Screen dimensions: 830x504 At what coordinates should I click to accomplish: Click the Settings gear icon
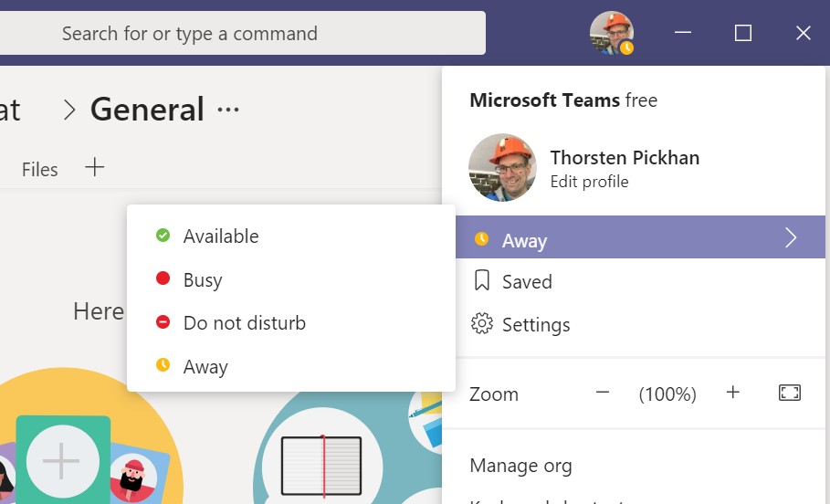click(x=482, y=324)
